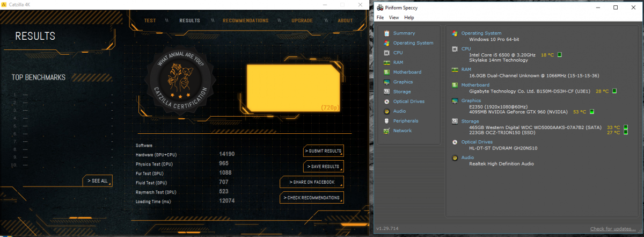
Task: Click the Audio heading icon in summary pane
Action: point(455,158)
